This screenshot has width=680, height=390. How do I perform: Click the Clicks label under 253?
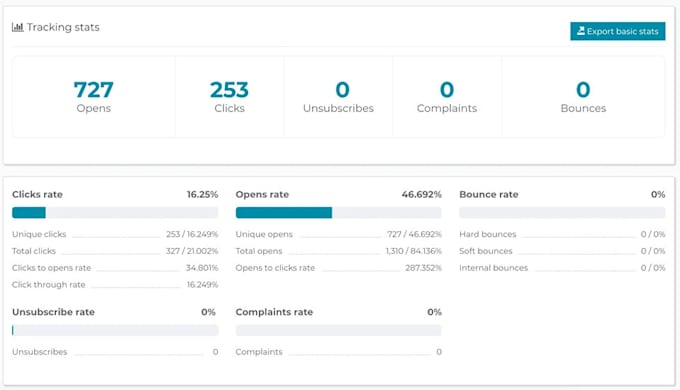click(x=229, y=108)
